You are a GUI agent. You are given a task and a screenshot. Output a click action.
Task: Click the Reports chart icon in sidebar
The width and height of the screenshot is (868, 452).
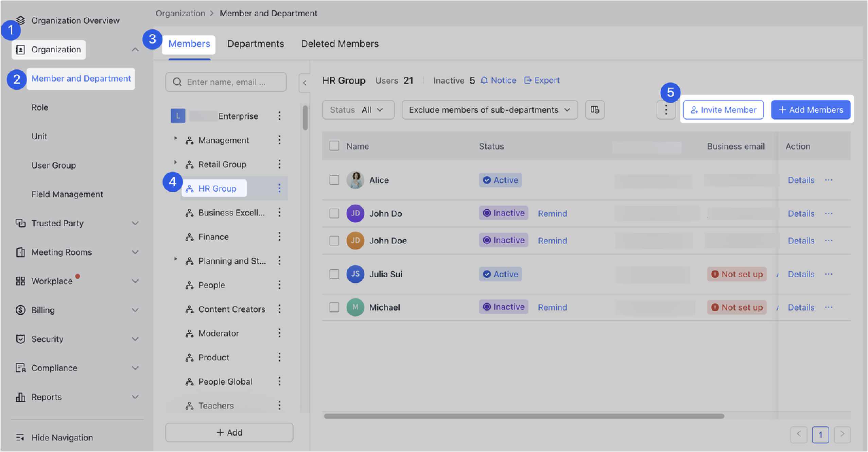[20, 397]
